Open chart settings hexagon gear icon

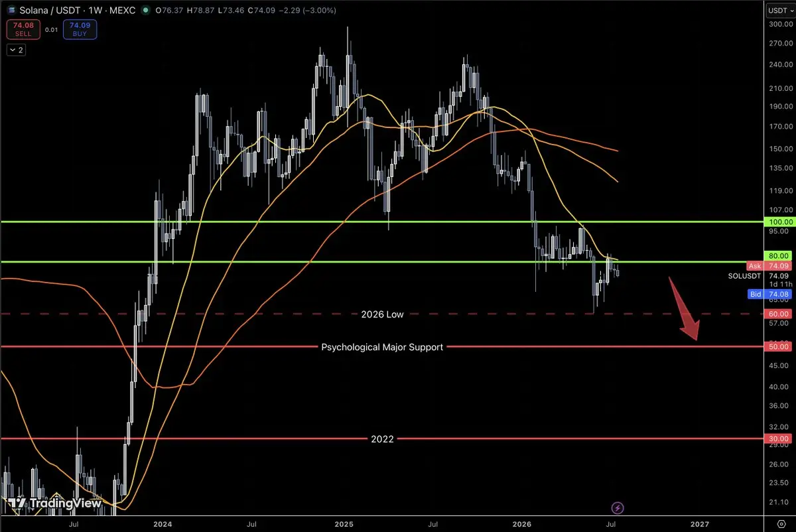click(x=780, y=524)
